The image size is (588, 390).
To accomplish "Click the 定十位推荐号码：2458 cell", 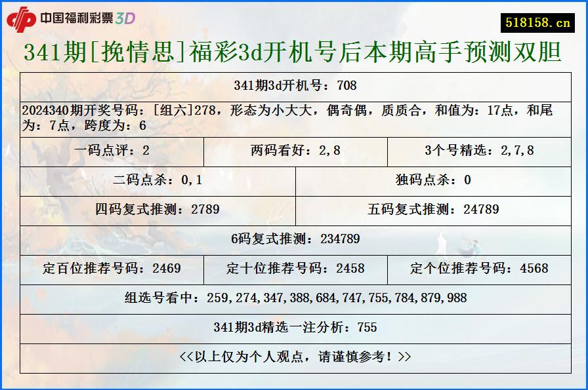I will 294,269.
